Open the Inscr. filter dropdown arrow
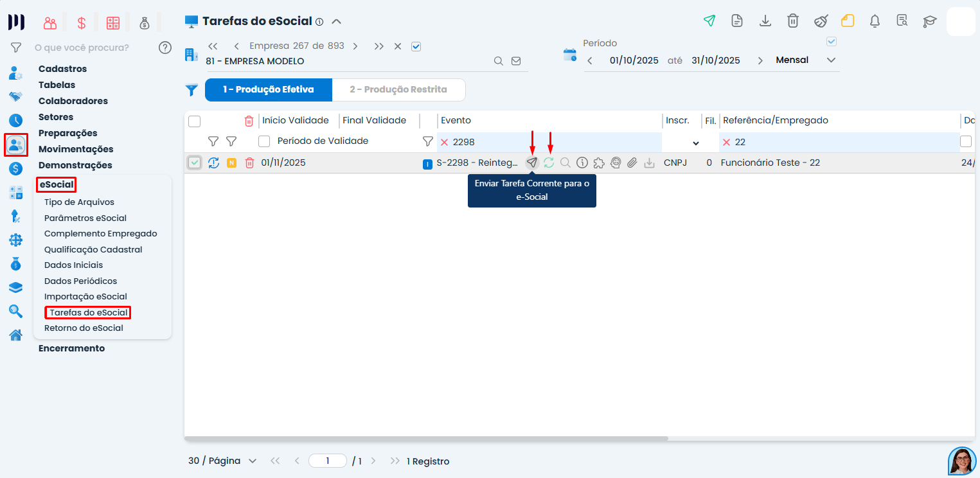The width and height of the screenshot is (980, 478). coord(696,143)
